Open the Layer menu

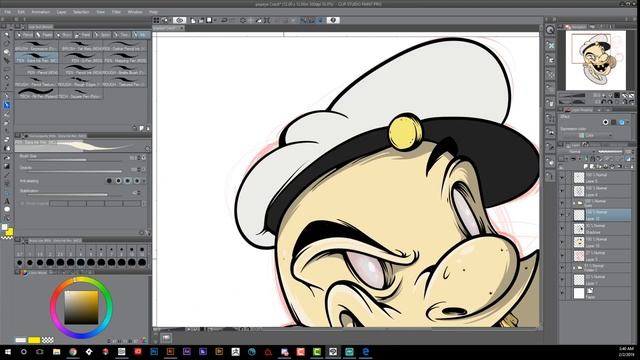pyautogui.click(x=61, y=12)
